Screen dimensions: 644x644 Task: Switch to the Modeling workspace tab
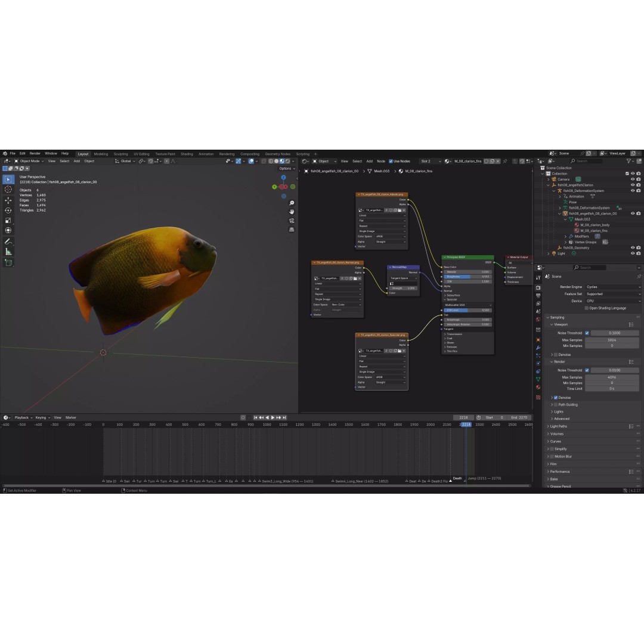point(101,154)
